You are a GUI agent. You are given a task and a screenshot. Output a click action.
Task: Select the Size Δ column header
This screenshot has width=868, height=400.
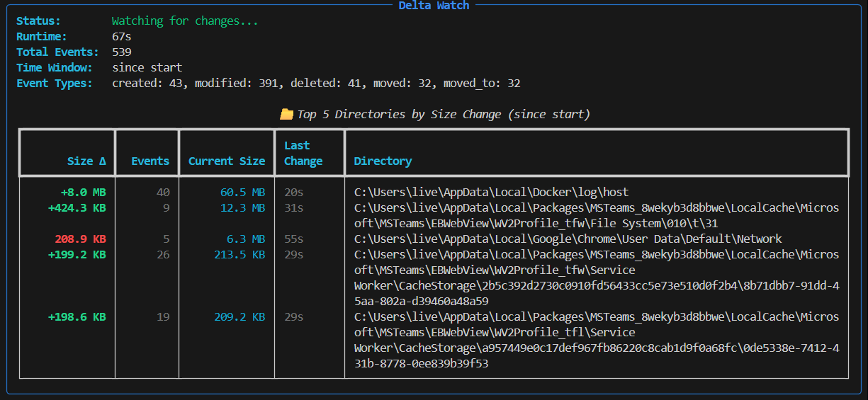[86, 161]
